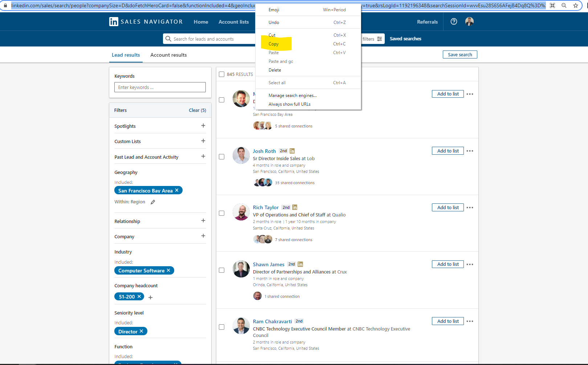Remove San Francisco Bay Area geography filter
Screen dimensions: 588x365
(x=177, y=190)
